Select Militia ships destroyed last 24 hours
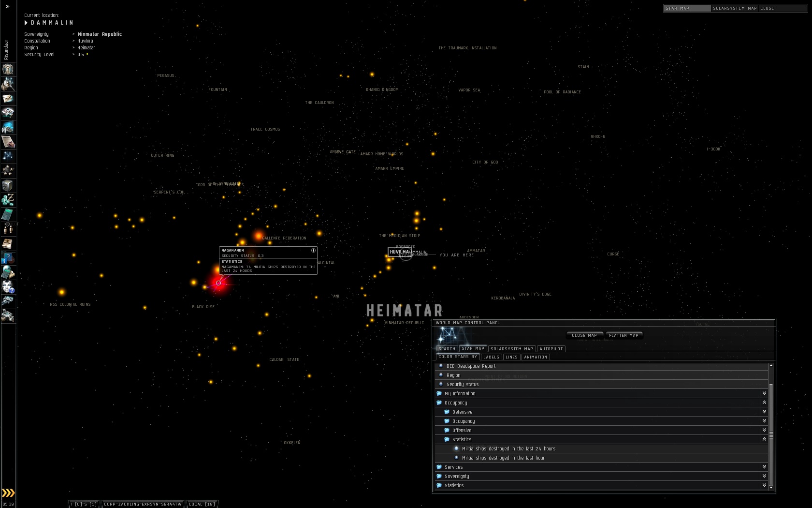Screen dimensions: 812x508 602,449
